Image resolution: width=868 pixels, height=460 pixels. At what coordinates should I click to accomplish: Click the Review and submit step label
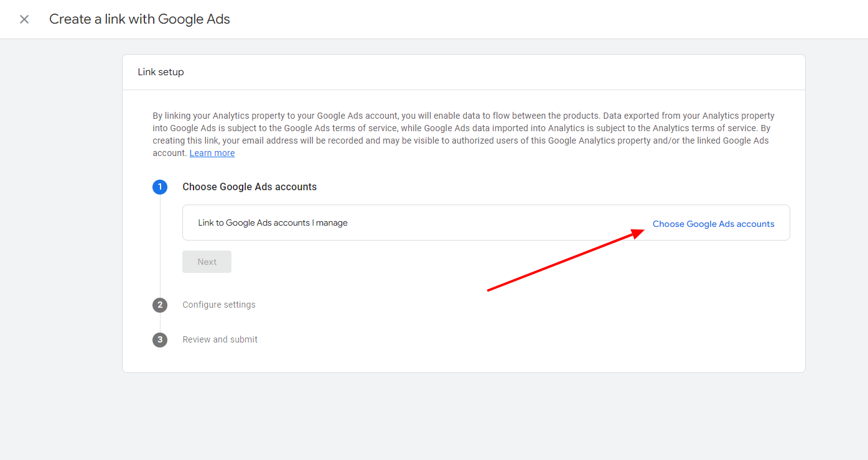point(220,339)
